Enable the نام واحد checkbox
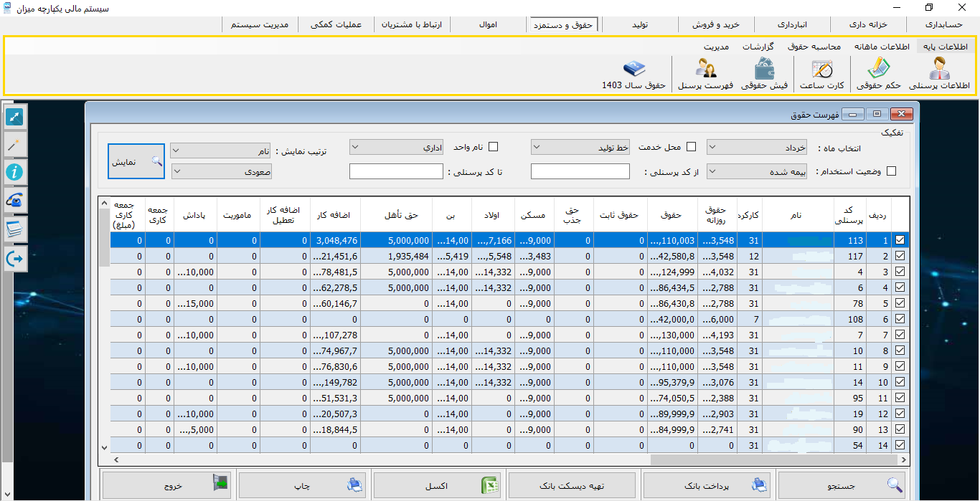Viewport: 980px width, 501px height. [x=493, y=147]
